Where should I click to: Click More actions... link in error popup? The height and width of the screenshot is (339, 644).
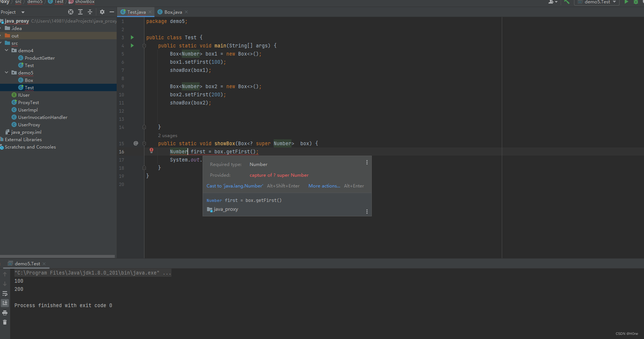(324, 186)
